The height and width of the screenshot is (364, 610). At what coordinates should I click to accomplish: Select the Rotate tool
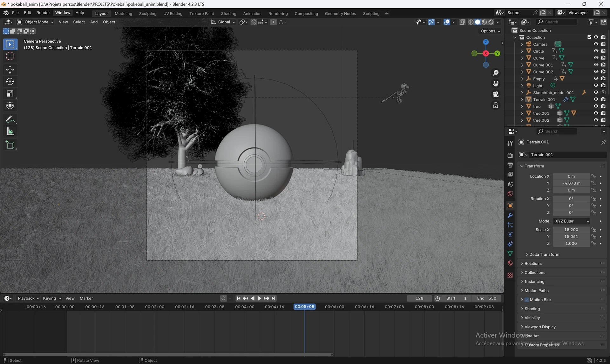coord(10,82)
